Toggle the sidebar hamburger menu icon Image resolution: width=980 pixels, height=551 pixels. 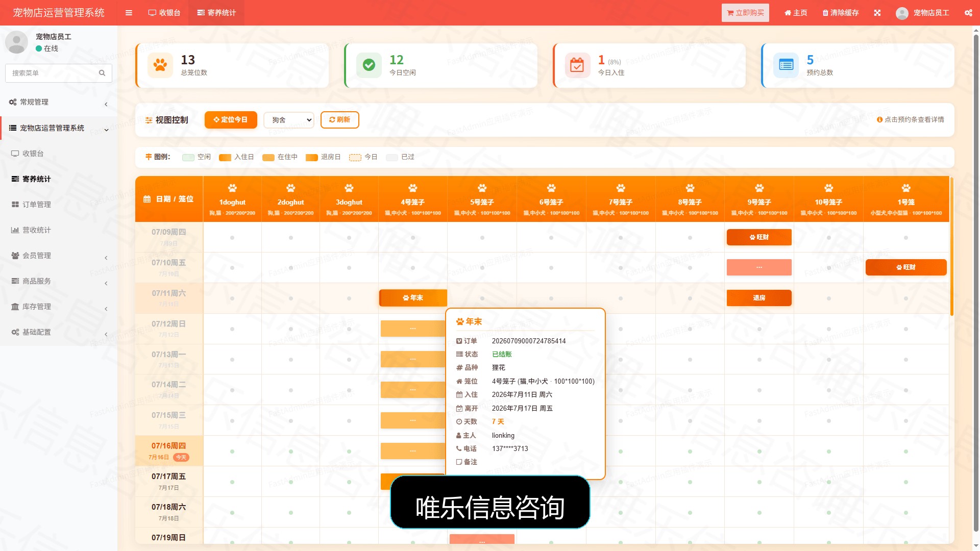tap(129, 13)
